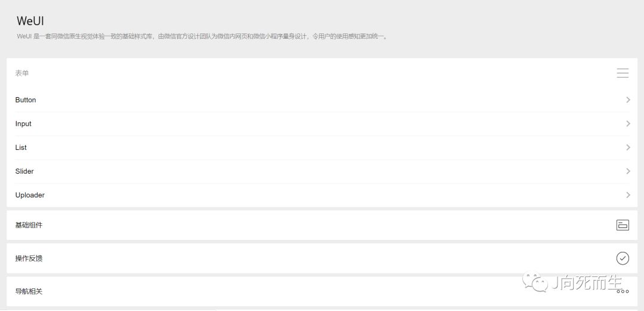The height and width of the screenshot is (311, 644).
Task: Click the WeUI page title
Action: (30, 21)
